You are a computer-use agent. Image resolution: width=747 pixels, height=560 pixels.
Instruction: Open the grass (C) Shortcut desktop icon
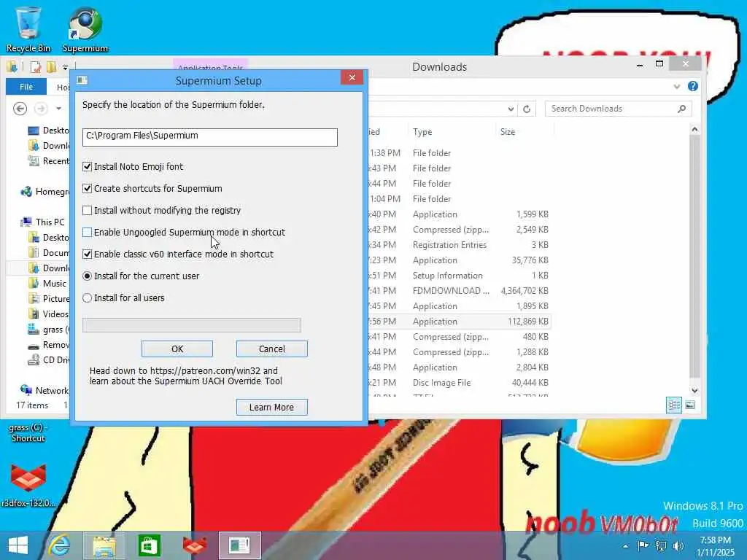28,432
